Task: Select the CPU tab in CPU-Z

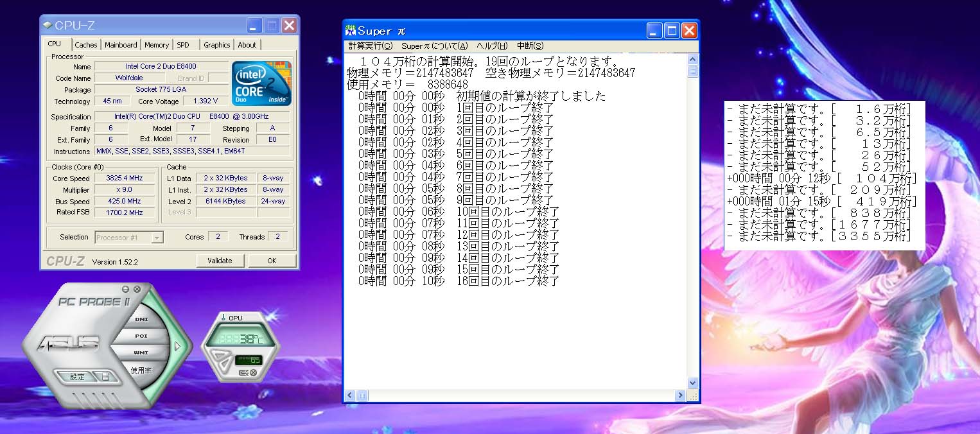Action: pyautogui.click(x=55, y=44)
